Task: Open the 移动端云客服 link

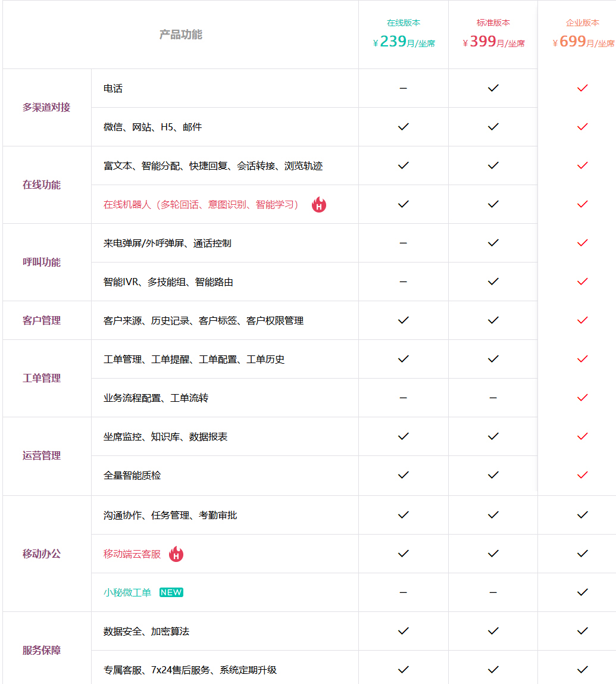Action: click(132, 554)
